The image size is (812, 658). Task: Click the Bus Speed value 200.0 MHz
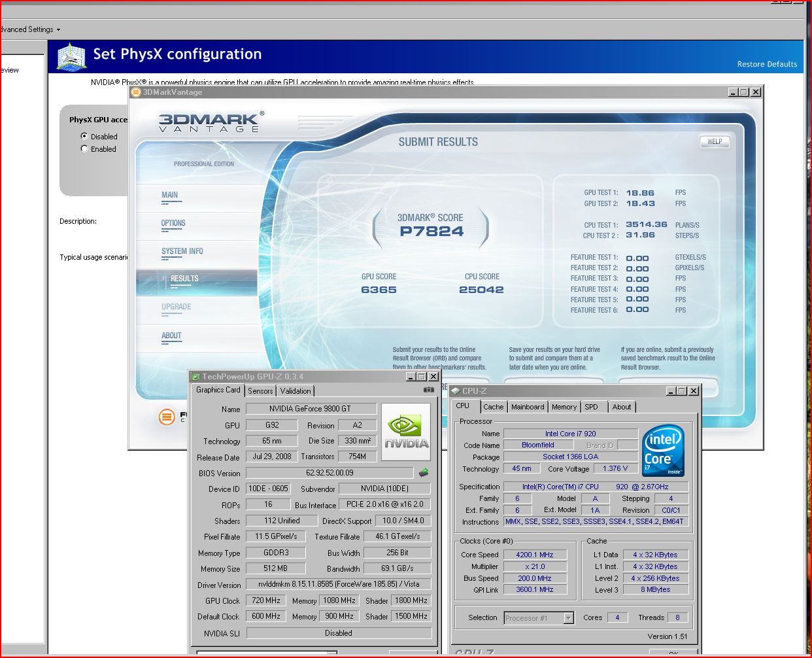pos(535,578)
